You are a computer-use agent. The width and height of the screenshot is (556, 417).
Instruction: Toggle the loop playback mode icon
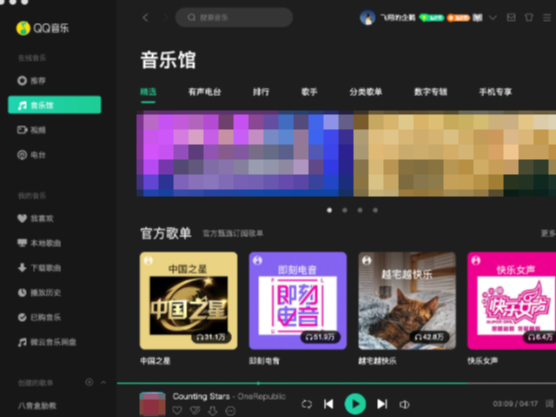click(307, 404)
